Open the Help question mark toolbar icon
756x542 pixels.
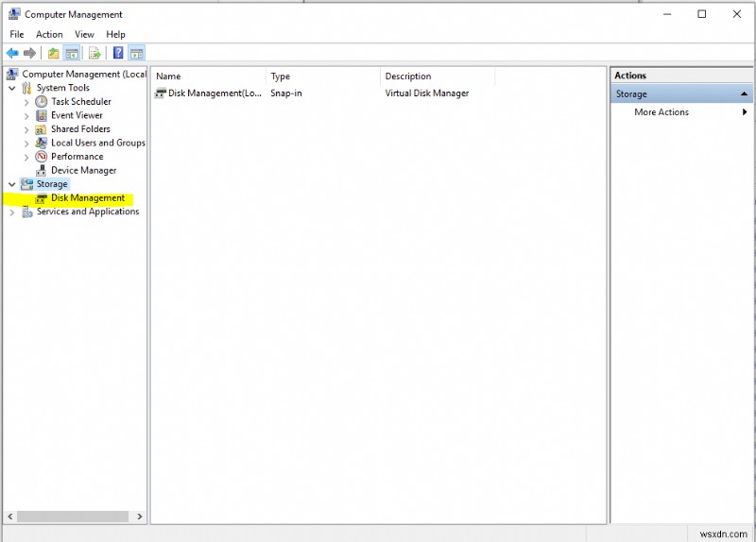point(118,53)
